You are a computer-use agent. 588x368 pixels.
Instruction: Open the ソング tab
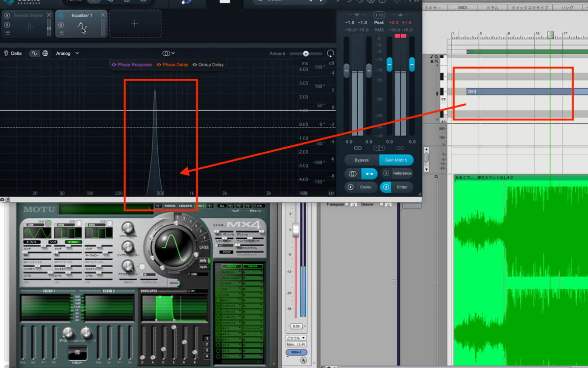pyautogui.click(x=567, y=8)
